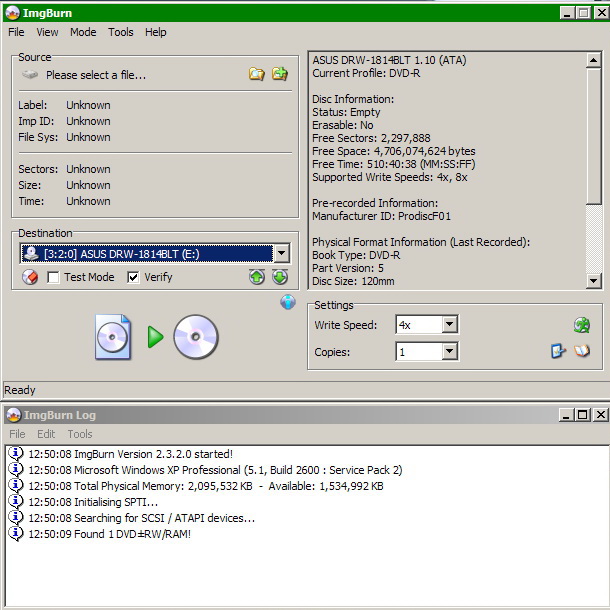Click the large disc icon
This screenshot has height=610, width=610.
(196, 337)
